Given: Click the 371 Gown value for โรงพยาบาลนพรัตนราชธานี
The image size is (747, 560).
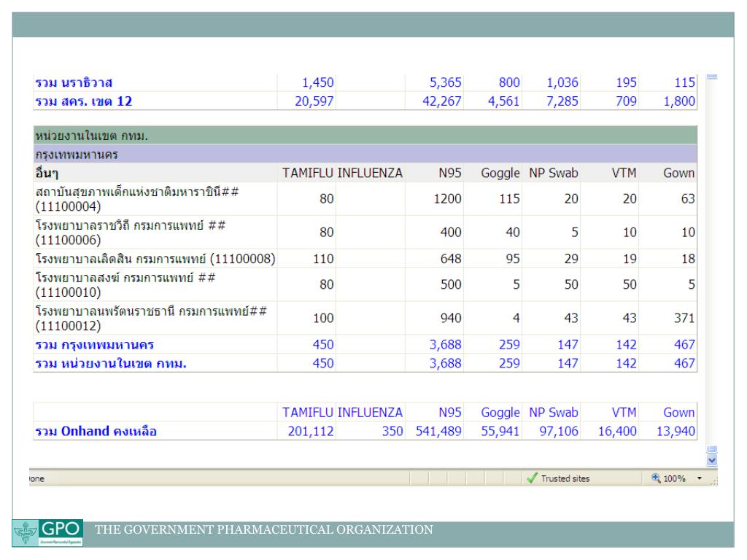Looking at the screenshot, I should coord(684,318).
